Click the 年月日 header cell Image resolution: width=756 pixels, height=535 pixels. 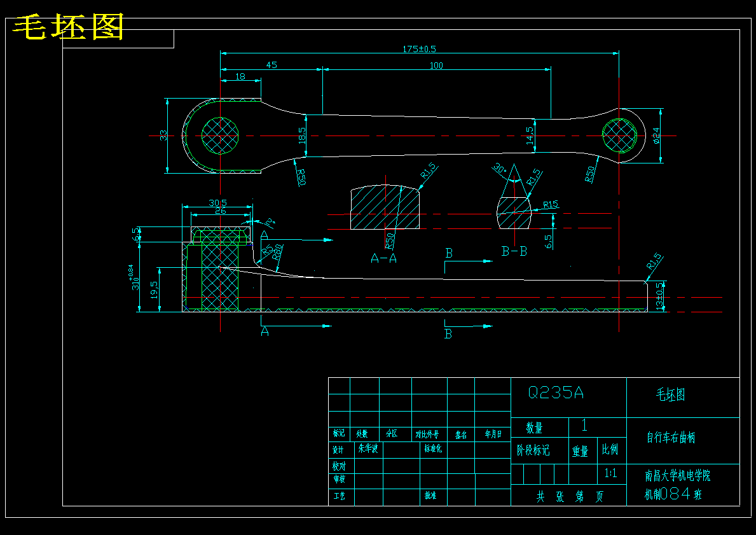[x=493, y=434]
